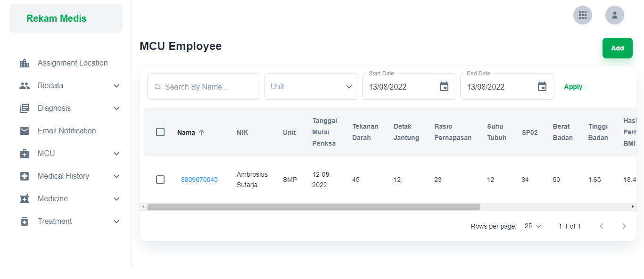Open the Start Date calendar icon

[x=444, y=86]
